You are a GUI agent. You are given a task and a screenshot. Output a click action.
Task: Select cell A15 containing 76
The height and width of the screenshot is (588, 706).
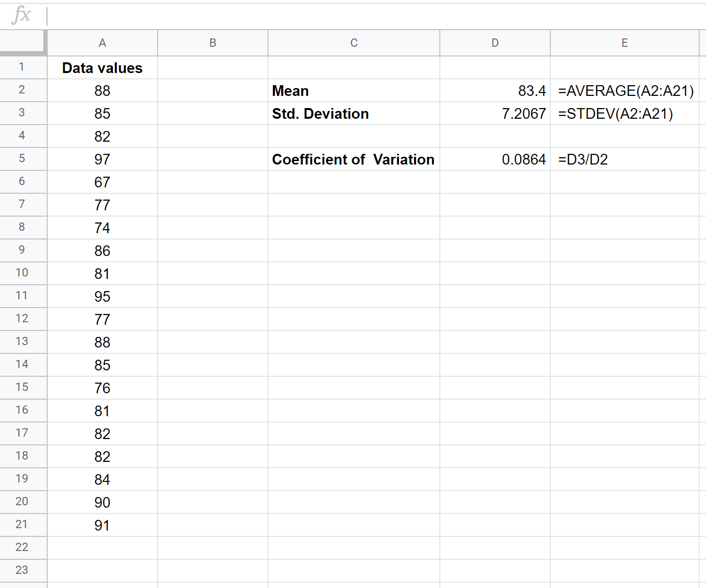coord(102,388)
